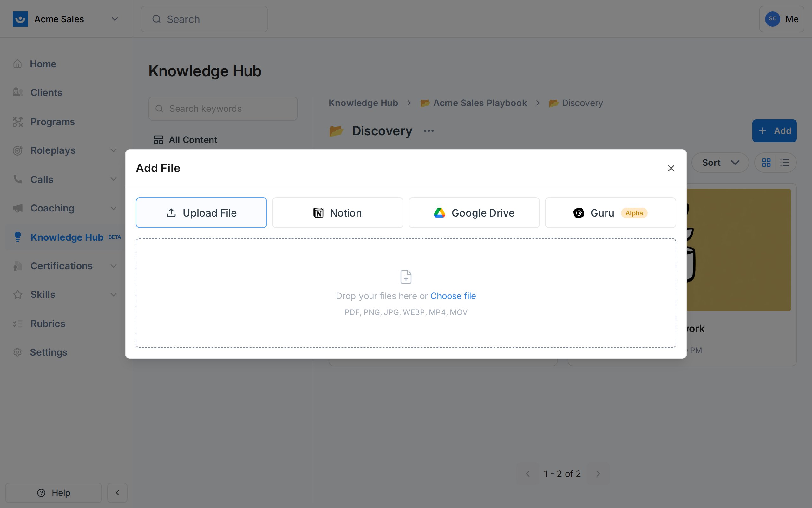Click the Acme Sales Playbook breadcrumb

point(474,103)
